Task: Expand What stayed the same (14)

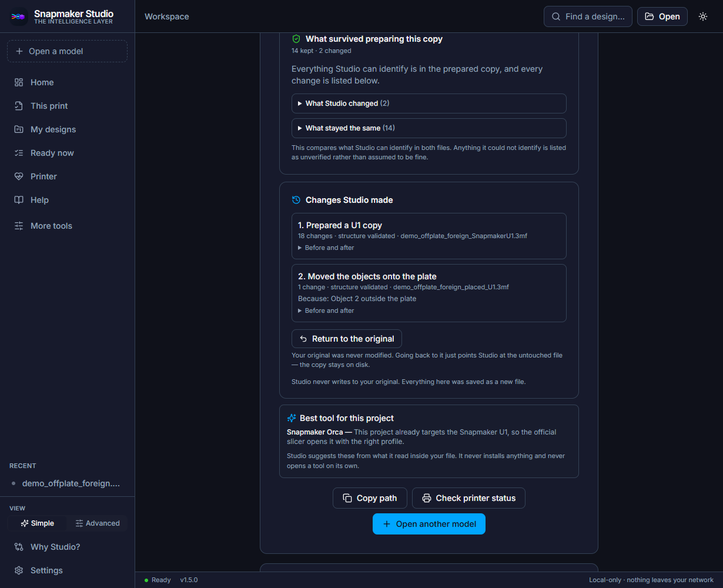Action: [429, 128]
